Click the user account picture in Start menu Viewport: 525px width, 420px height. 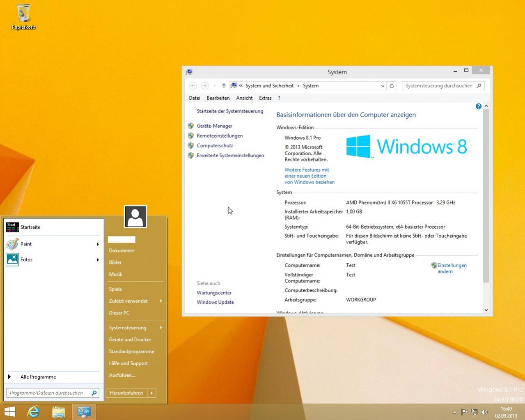pyautogui.click(x=135, y=216)
